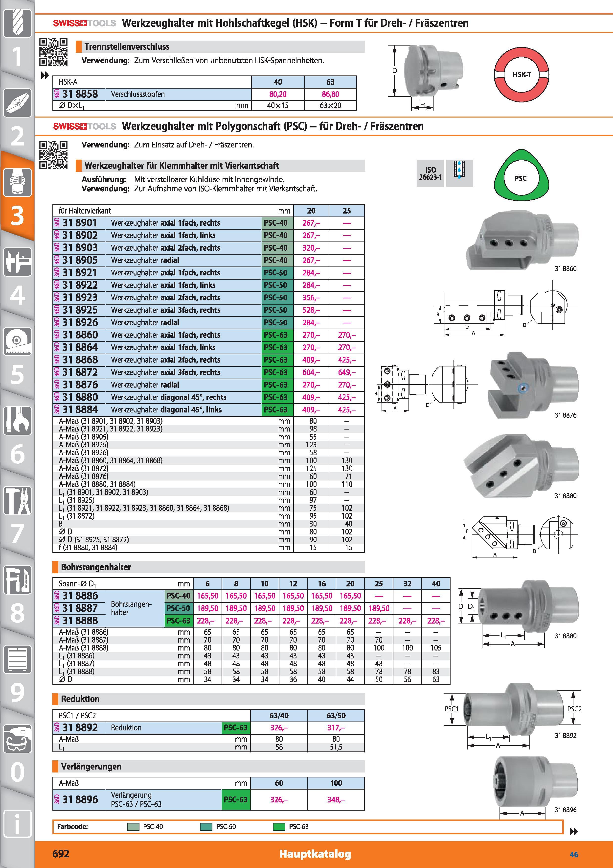Click the 'Werkzeughalter für Klemmhalter mit Vierkantschaft' heading
Image resolution: width=613 pixels, height=868 pixels.
tap(181, 166)
